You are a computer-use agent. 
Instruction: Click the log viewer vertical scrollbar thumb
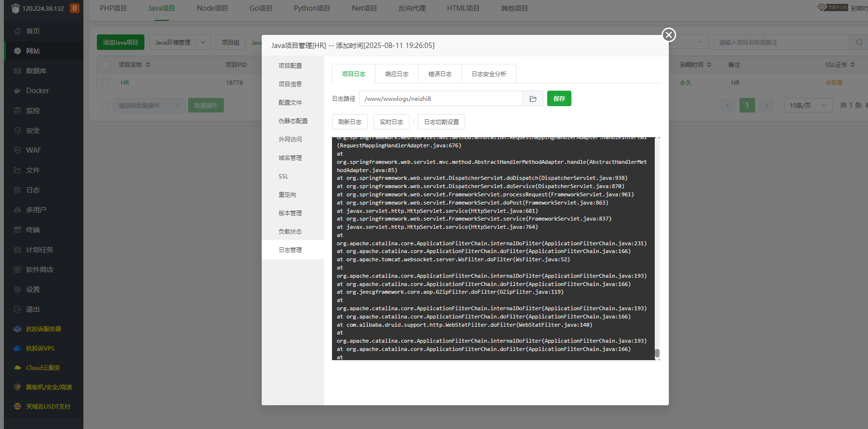tap(657, 353)
